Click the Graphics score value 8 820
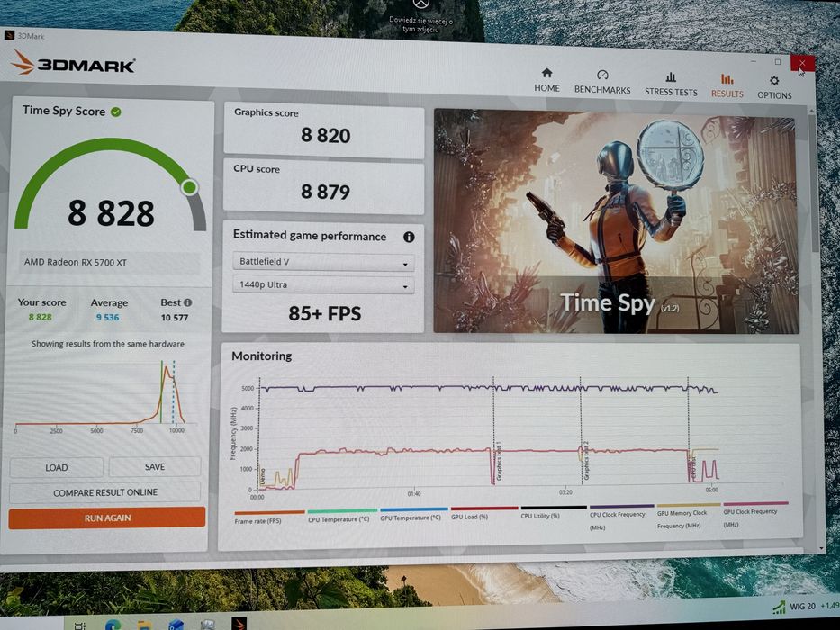Viewport: 840px width, 630px height. tap(325, 136)
